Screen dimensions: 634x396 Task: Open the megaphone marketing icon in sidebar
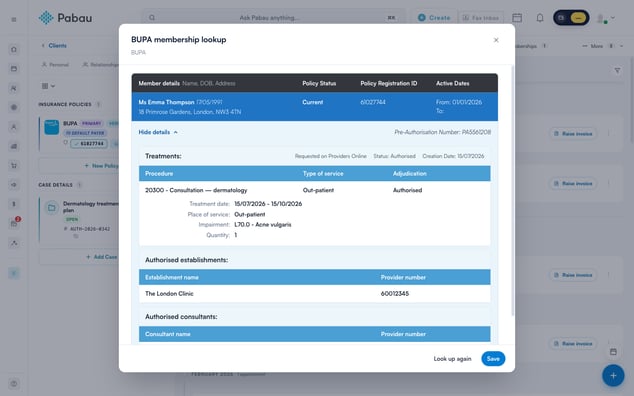point(14,185)
